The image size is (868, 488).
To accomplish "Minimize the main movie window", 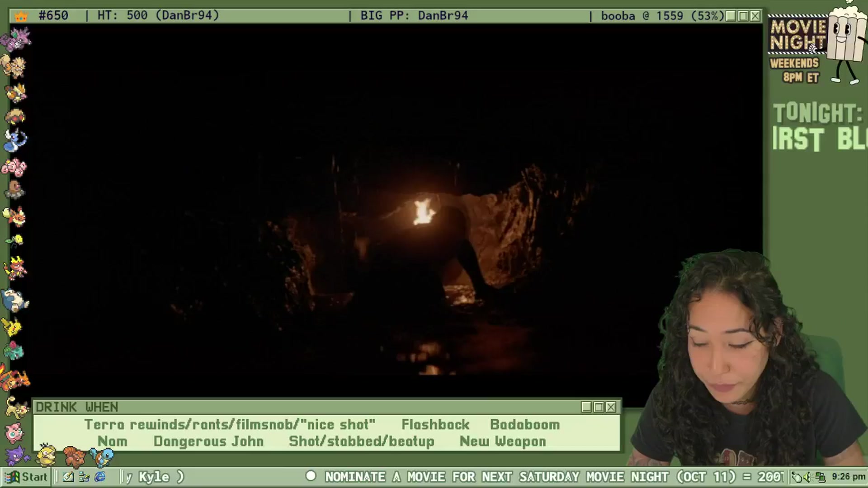I will [x=731, y=16].
